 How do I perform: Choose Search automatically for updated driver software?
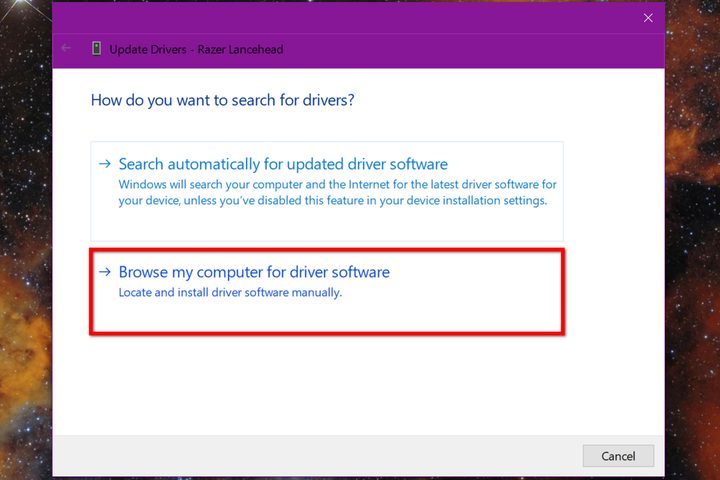coord(326,192)
